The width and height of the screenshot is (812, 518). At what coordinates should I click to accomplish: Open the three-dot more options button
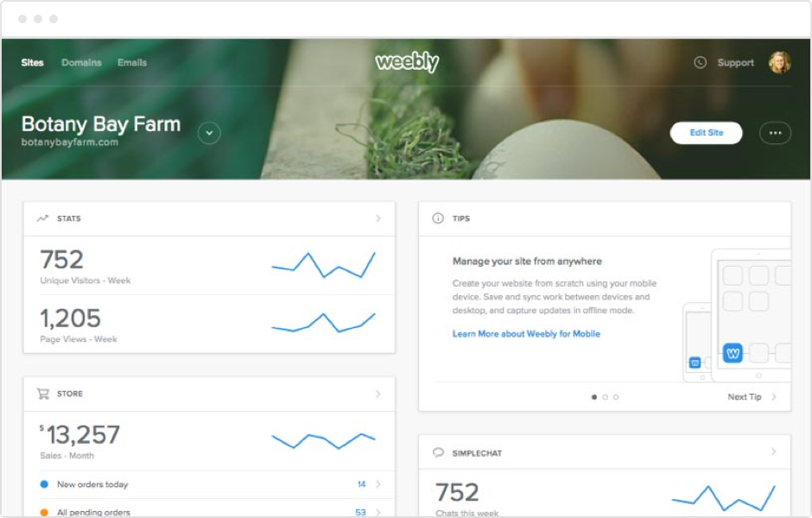[x=775, y=133]
